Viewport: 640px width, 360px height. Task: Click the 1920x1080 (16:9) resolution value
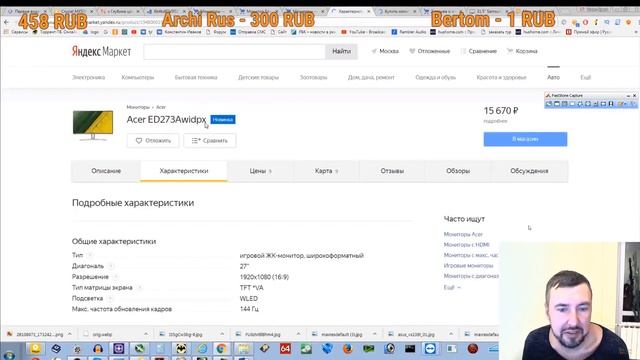(x=264, y=277)
